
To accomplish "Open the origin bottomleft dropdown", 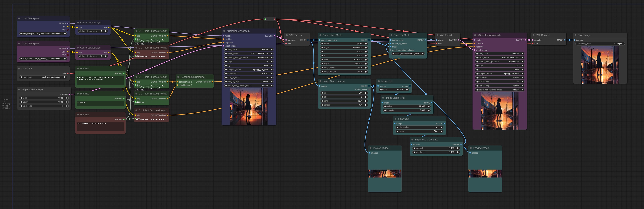I will [344, 48].
